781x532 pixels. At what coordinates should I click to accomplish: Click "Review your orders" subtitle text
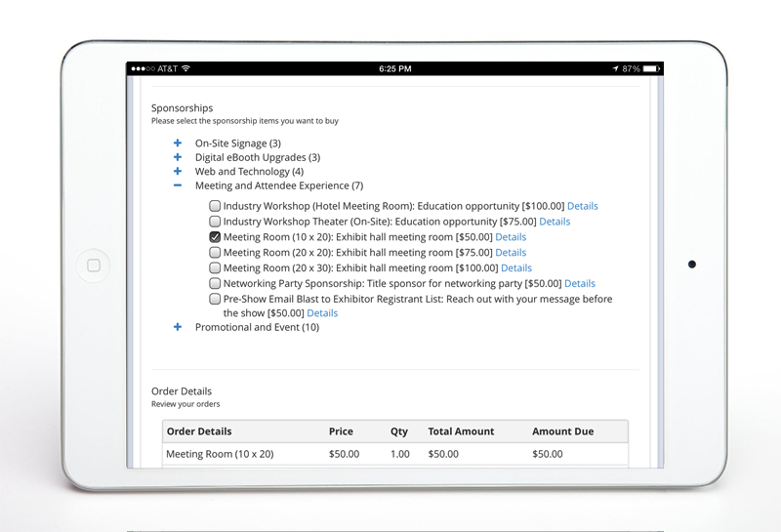click(x=185, y=404)
